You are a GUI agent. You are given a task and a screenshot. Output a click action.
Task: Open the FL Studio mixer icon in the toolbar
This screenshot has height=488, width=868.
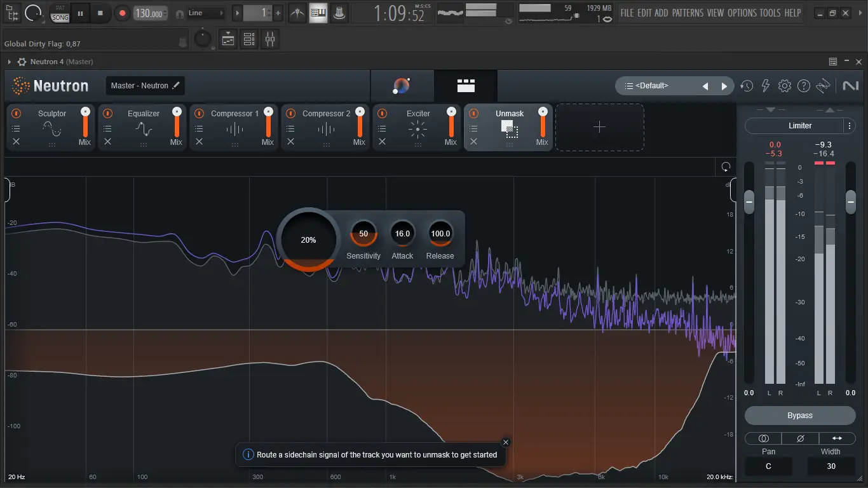(x=318, y=13)
